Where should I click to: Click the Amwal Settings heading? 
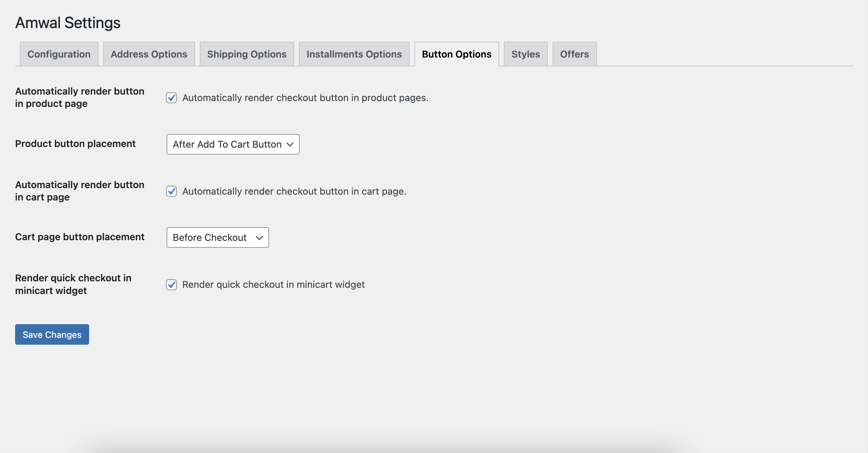68,23
